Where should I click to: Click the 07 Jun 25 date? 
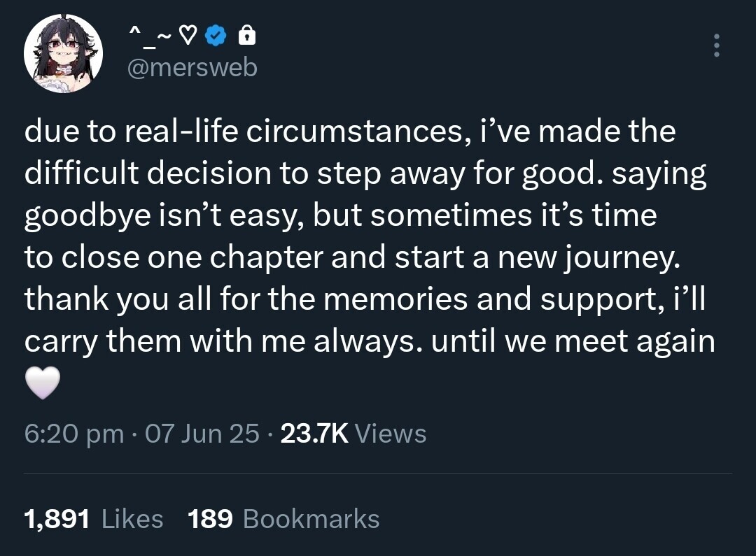click(x=202, y=434)
